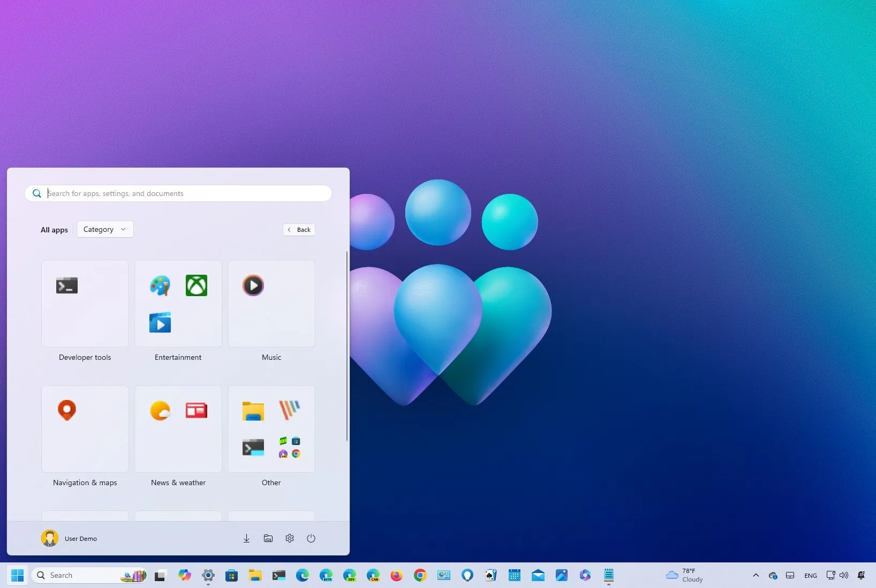This screenshot has width=876, height=588.
Task: Open the Mail app on taskbar
Action: [x=538, y=575]
